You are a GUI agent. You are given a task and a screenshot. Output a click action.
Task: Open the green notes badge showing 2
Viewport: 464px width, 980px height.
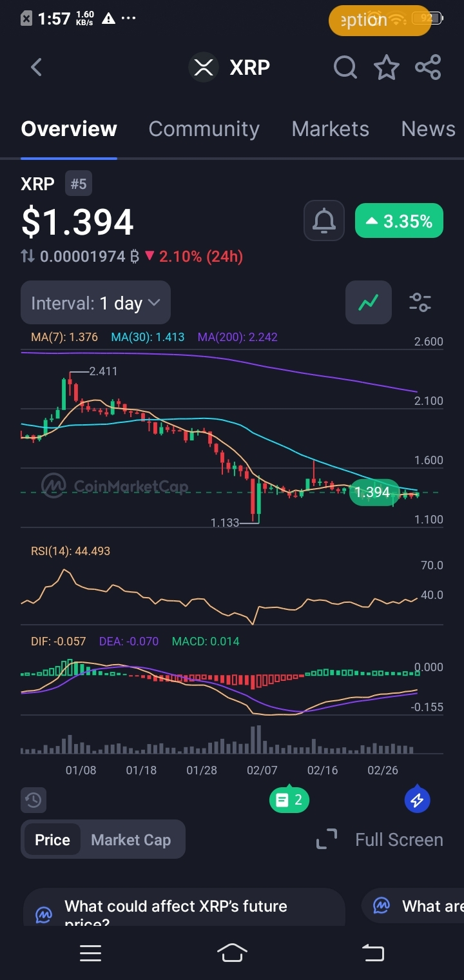(x=289, y=800)
